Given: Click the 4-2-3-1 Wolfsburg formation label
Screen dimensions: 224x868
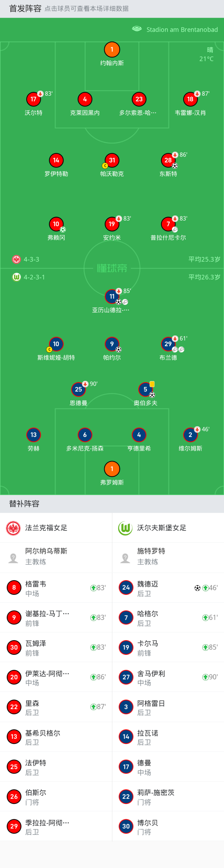Looking at the screenshot, I should [x=34, y=277].
